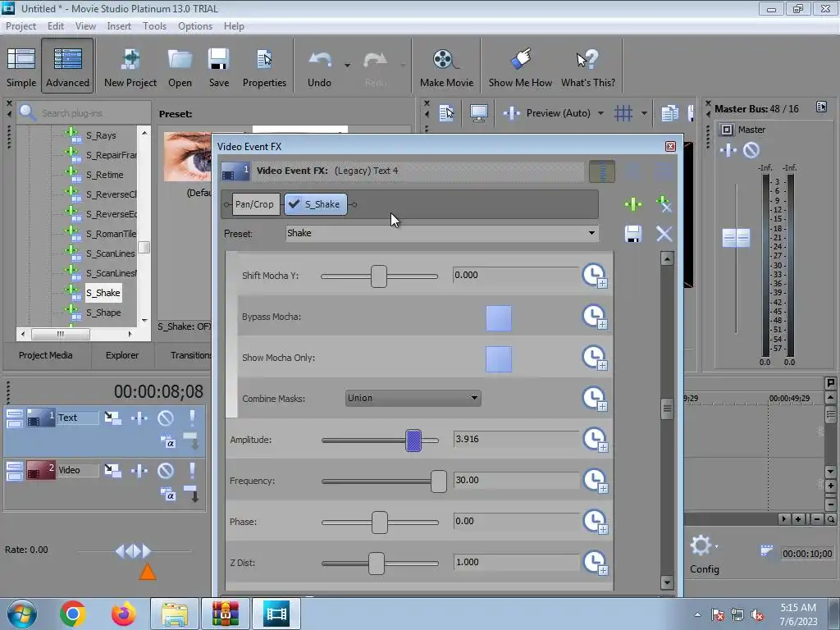The width and height of the screenshot is (840, 630).
Task: Animate the Combine Masks parameter
Action: [x=595, y=399]
